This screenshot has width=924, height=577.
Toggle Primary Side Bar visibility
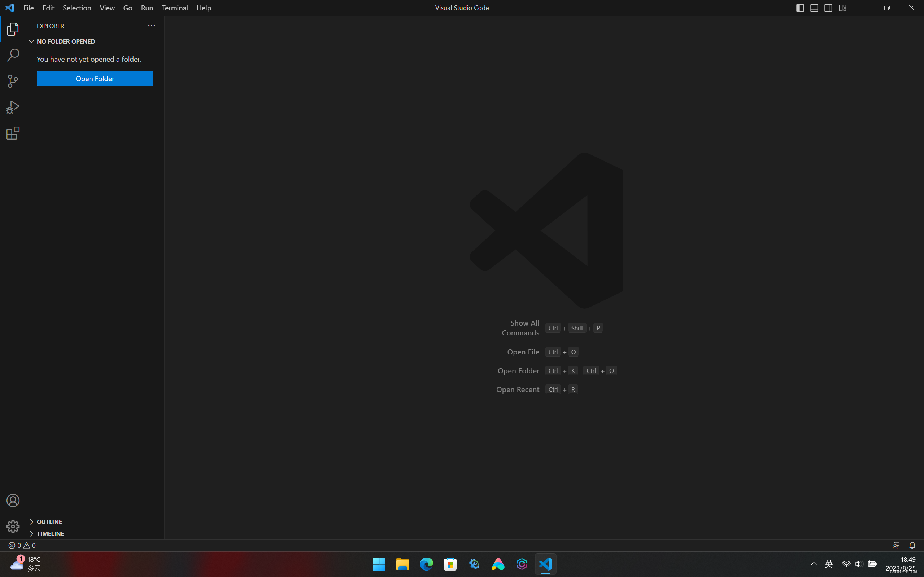(800, 8)
